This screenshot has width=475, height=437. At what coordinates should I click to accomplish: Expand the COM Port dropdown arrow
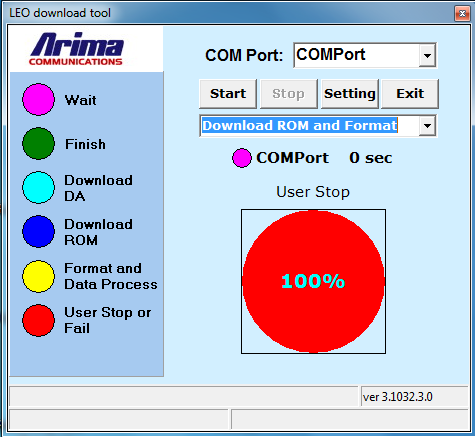click(427, 55)
